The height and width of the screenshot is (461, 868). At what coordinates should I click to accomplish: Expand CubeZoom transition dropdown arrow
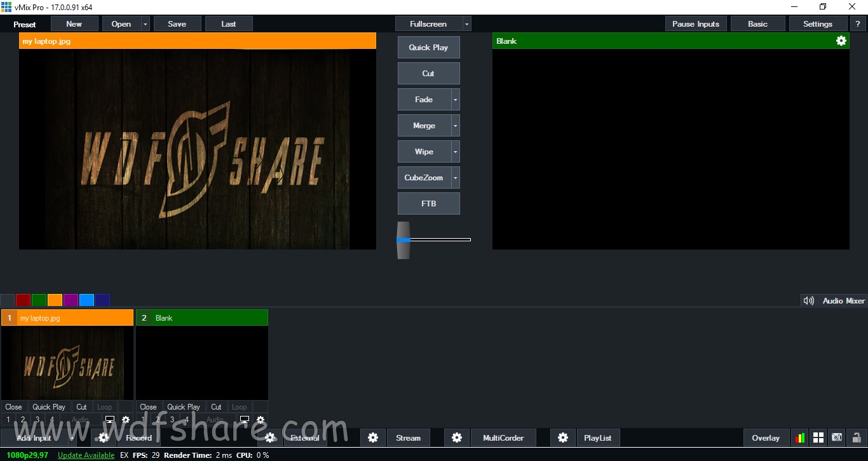click(x=456, y=178)
